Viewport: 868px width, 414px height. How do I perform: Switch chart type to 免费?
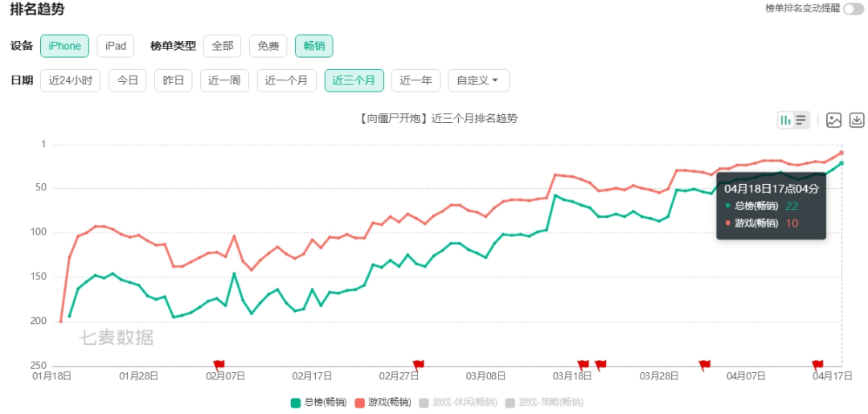point(268,46)
